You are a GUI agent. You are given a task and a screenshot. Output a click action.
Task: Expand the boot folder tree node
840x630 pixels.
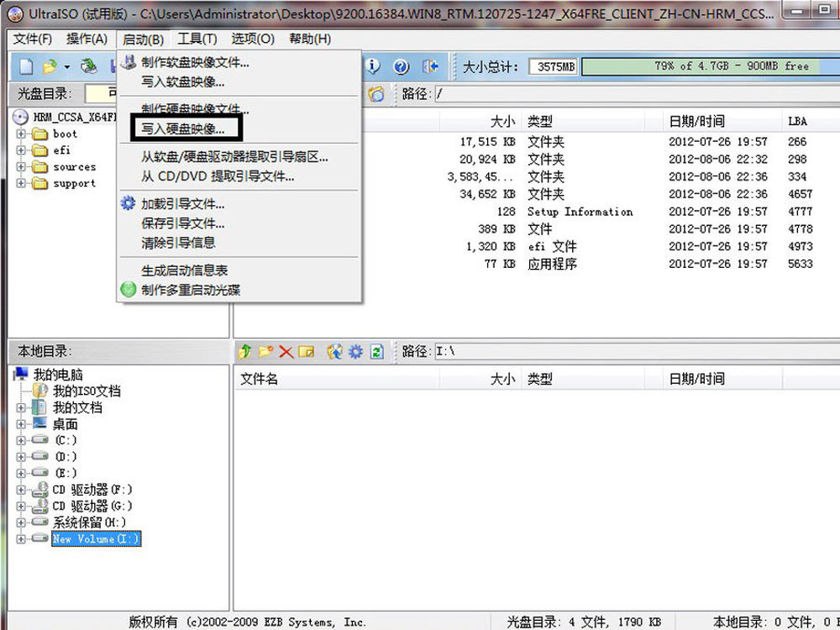[21, 134]
